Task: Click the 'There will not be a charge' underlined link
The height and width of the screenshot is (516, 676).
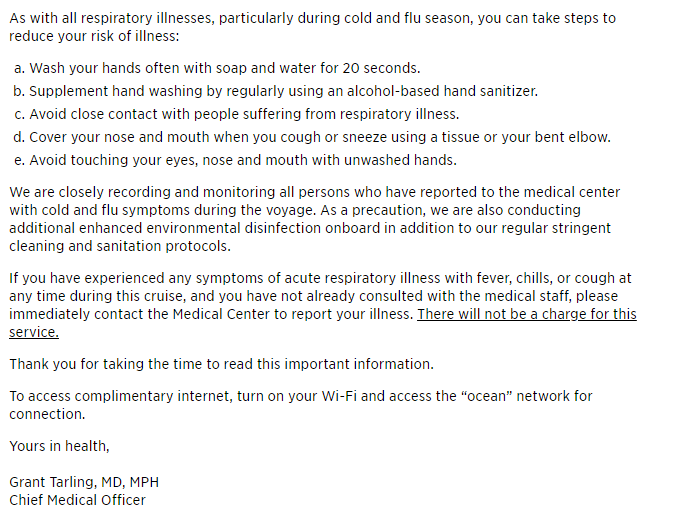Action: [x=527, y=314]
